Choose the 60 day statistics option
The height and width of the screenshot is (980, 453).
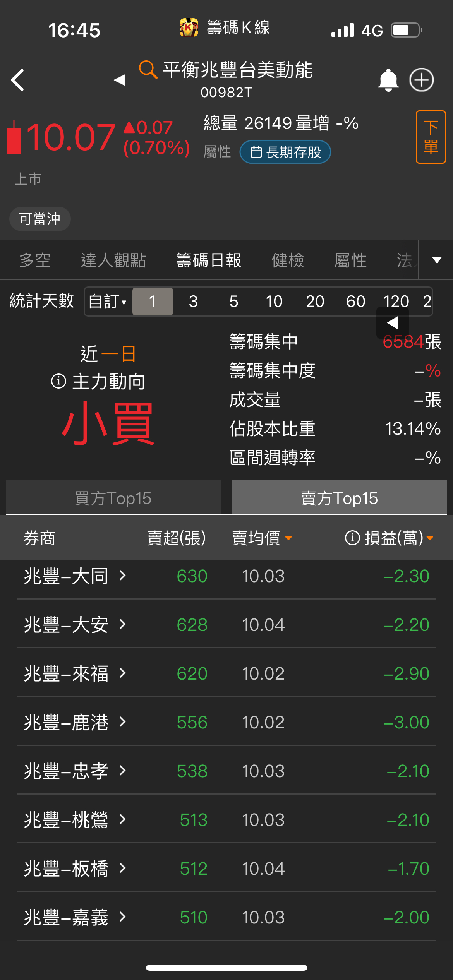pos(355,302)
